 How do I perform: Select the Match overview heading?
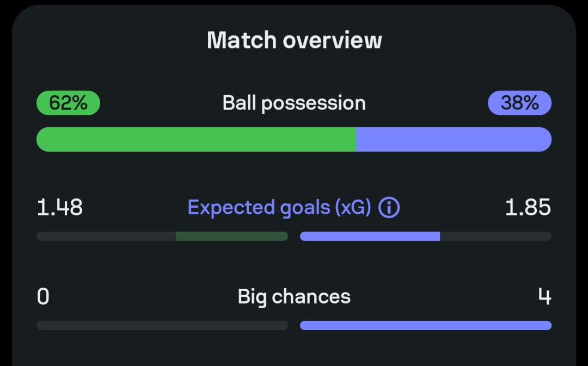[x=294, y=40]
